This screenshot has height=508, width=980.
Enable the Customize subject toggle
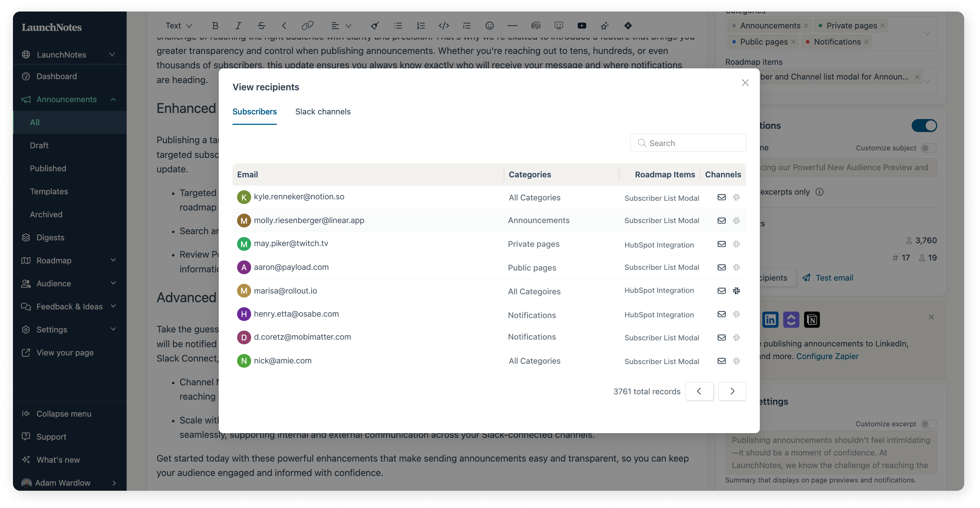click(929, 148)
